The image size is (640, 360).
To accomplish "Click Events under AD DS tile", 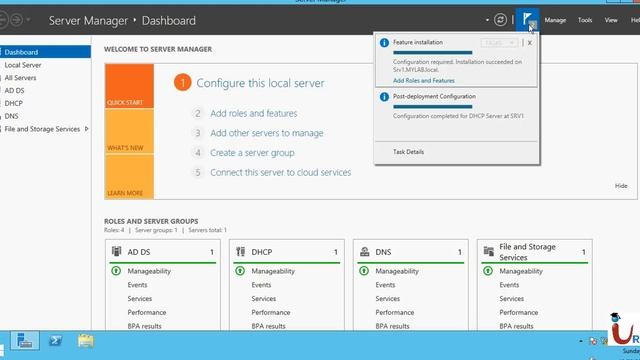I will [x=137, y=285].
